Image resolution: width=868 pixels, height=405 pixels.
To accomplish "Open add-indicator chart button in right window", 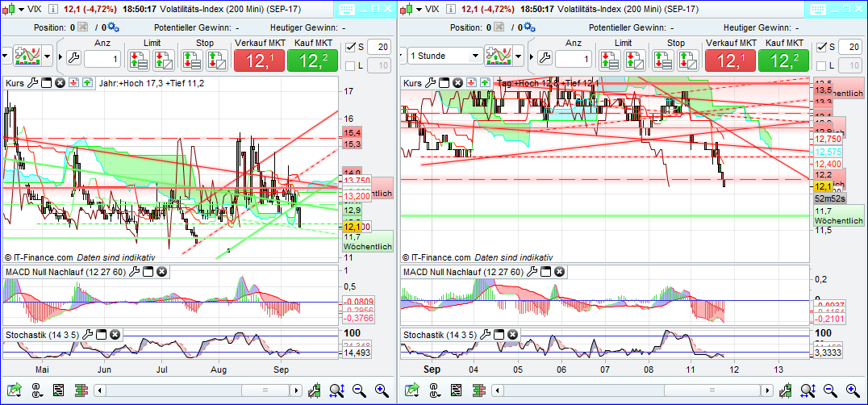I will 498,56.
